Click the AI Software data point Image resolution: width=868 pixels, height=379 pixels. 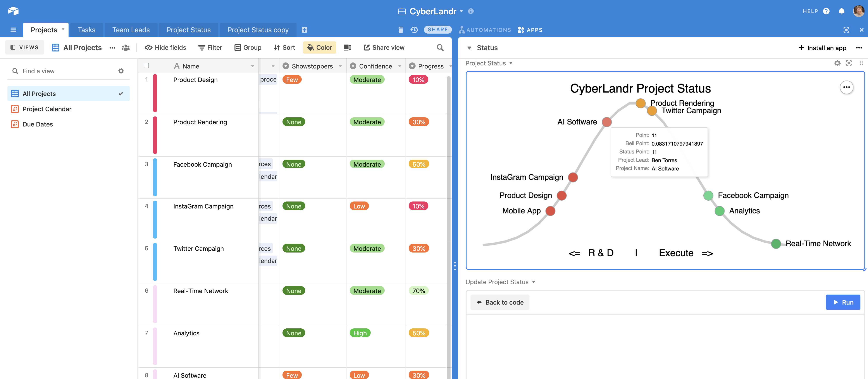pyautogui.click(x=606, y=122)
